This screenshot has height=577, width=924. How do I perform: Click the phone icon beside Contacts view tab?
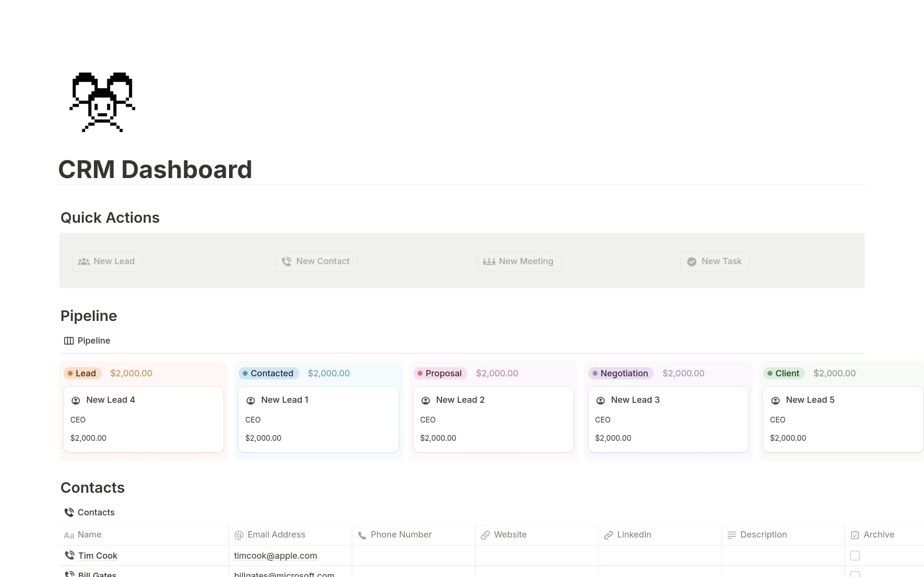pos(69,513)
